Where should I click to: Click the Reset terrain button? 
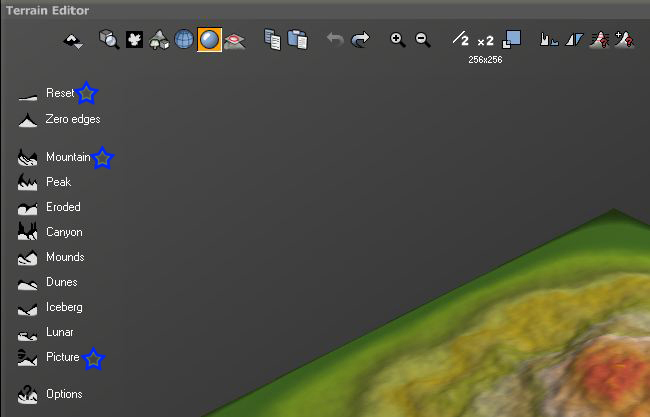coord(46,94)
